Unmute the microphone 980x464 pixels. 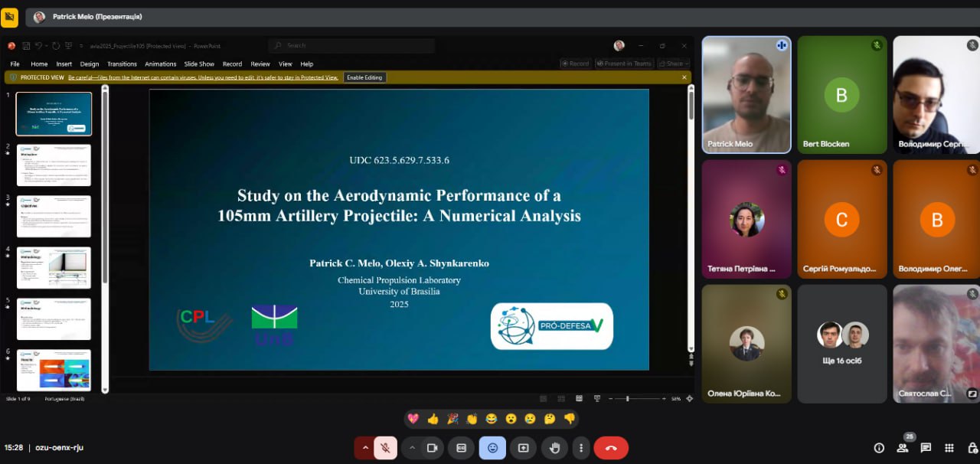[385, 448]
